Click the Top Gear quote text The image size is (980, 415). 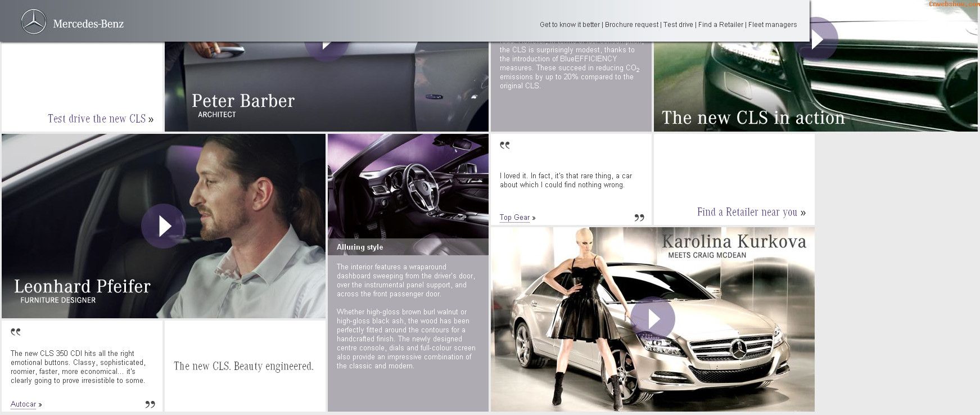(566, 181)
